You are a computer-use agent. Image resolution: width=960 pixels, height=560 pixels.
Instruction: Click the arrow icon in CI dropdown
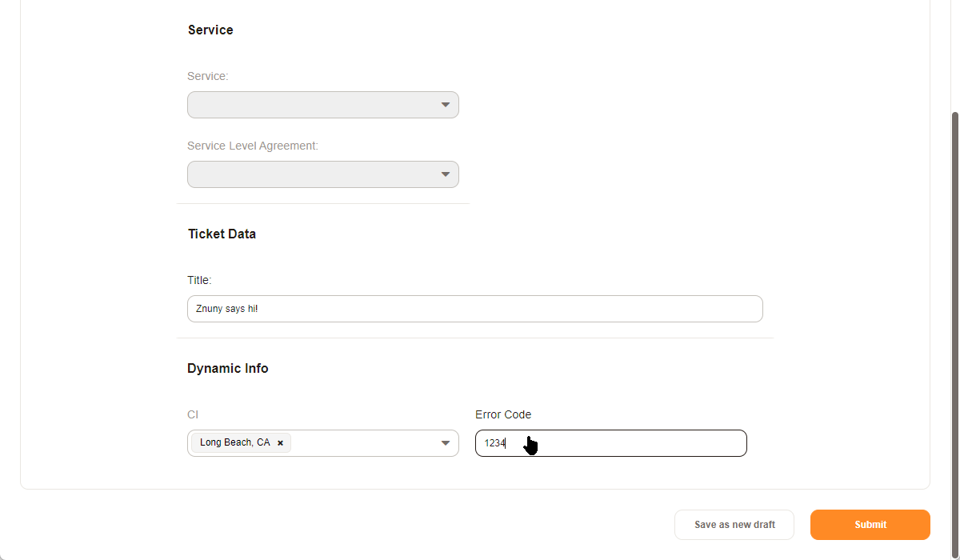446,443
